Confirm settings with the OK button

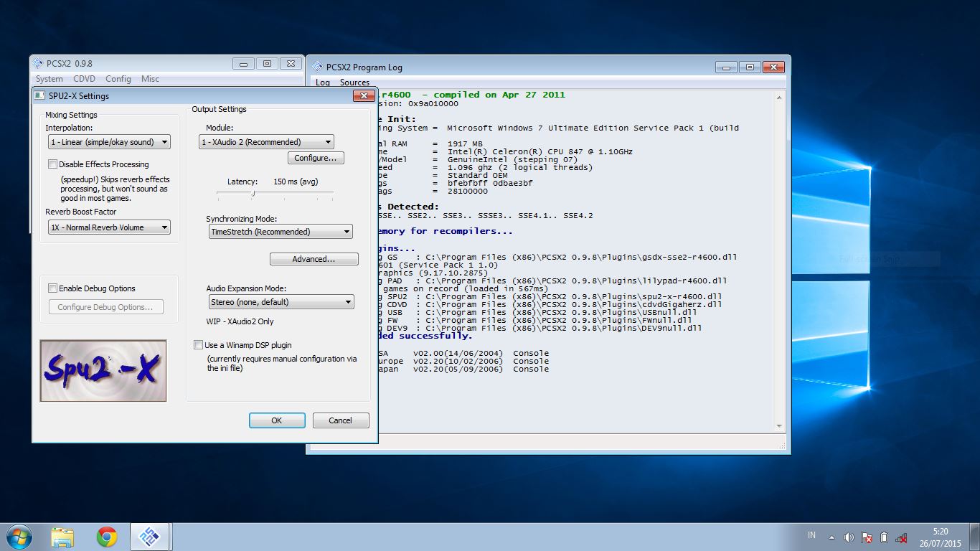point(277,420)
